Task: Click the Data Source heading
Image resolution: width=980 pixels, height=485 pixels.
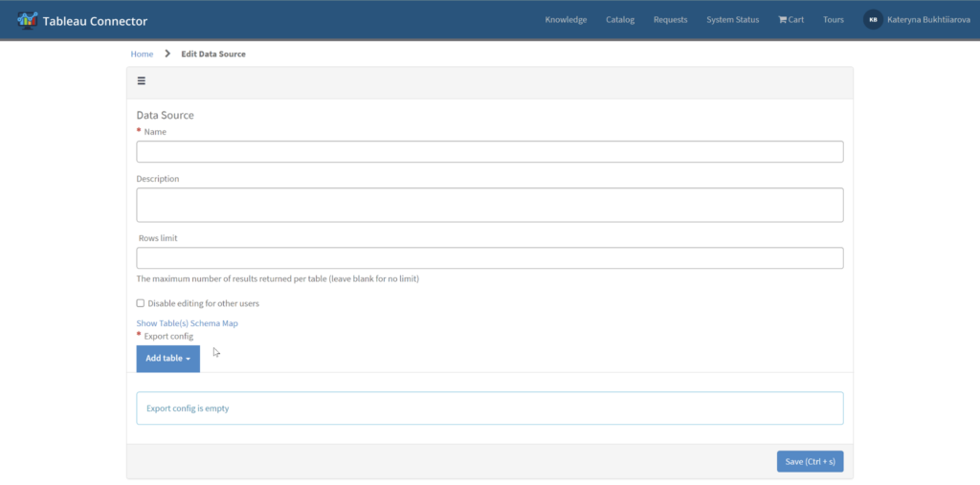Action: tap(165, 115)
